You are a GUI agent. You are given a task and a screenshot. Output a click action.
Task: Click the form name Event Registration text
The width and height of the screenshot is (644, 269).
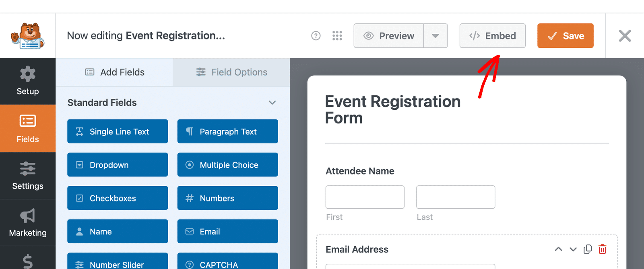(x=175, y=36)
